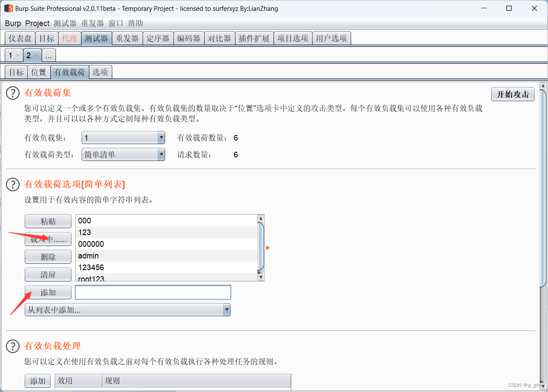The width and height of the screenshot is (548, 392).
Task: Open the Burp menu
Action: coord(13,23)
